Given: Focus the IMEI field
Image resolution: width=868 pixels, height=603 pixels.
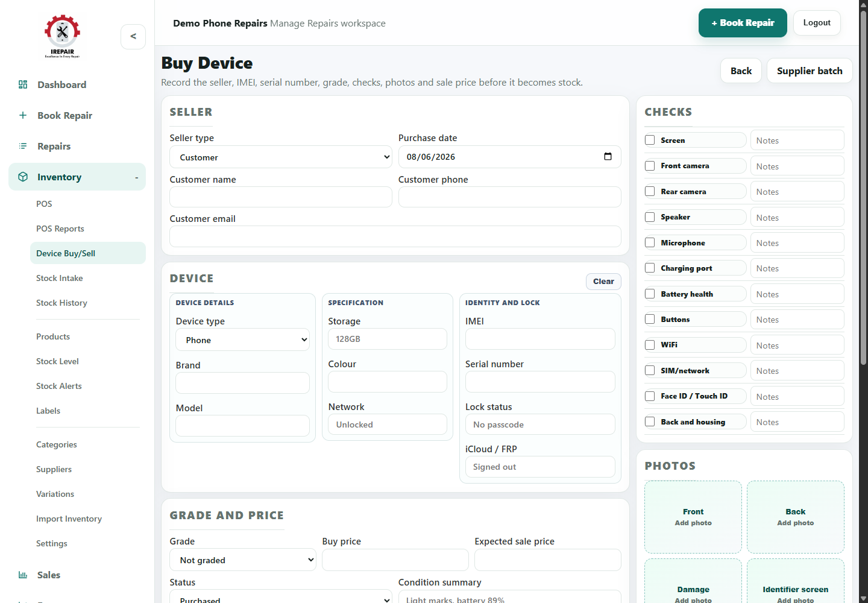Looking at the screenshot, I should tap(540, 339).
